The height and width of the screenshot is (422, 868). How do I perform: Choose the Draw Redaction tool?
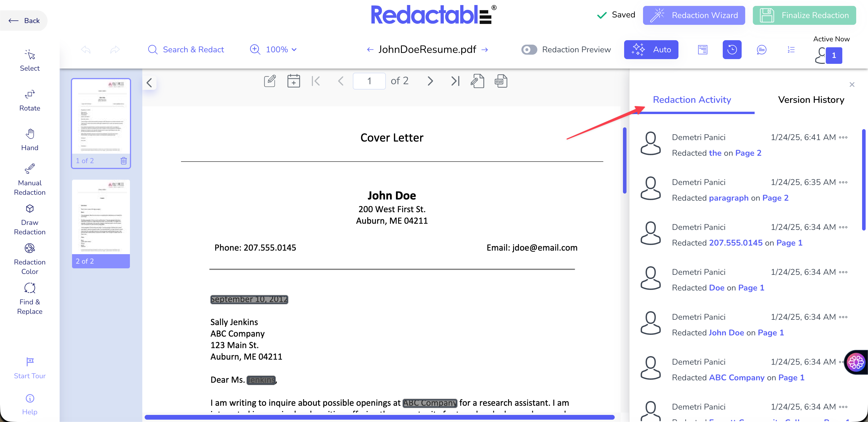[x=30, y=220]
